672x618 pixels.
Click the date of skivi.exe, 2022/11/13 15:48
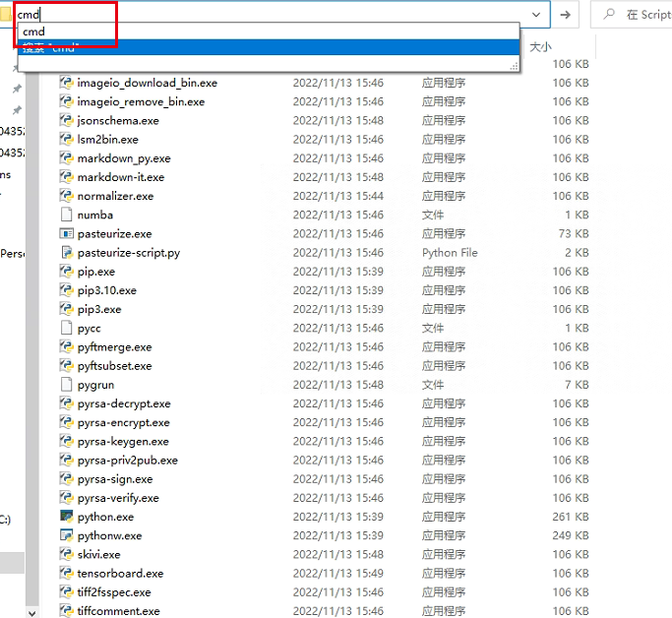[338, 554]
